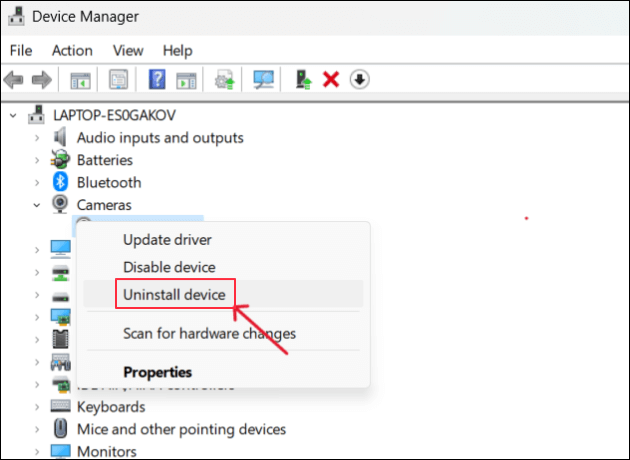630x460 pixels.
Task: Expand the game controller icon category chevron
Action: click(37, 362)
